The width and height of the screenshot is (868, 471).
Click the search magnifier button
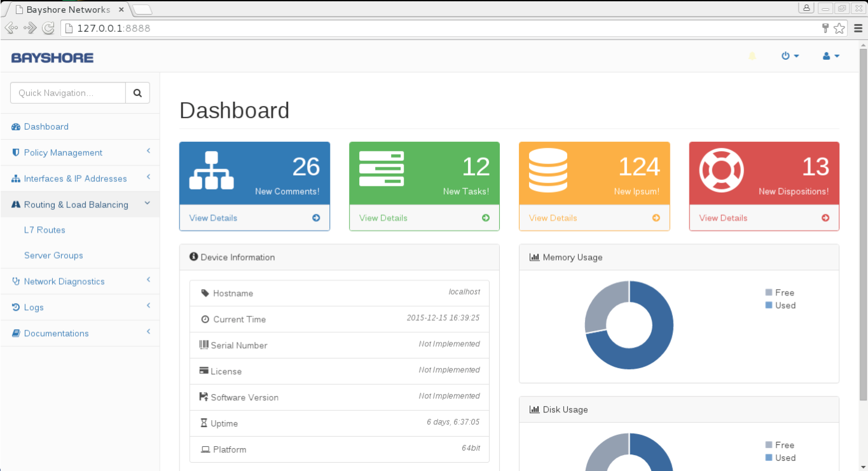(x=137, y=93)
